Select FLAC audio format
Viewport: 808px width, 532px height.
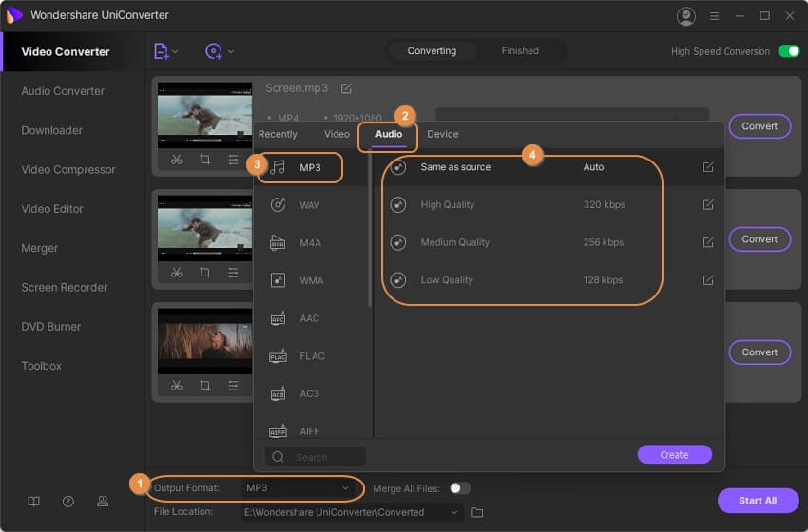pos(313,356)
